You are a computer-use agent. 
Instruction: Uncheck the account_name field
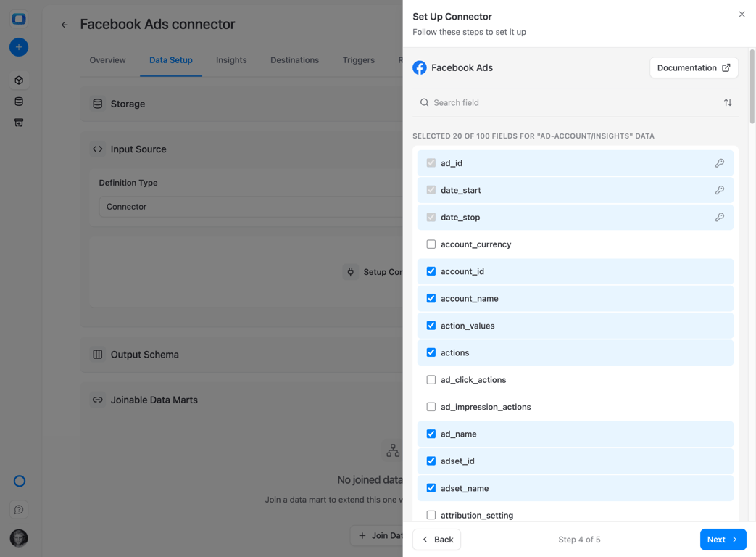pyautogui.click(x=431, y=299)
